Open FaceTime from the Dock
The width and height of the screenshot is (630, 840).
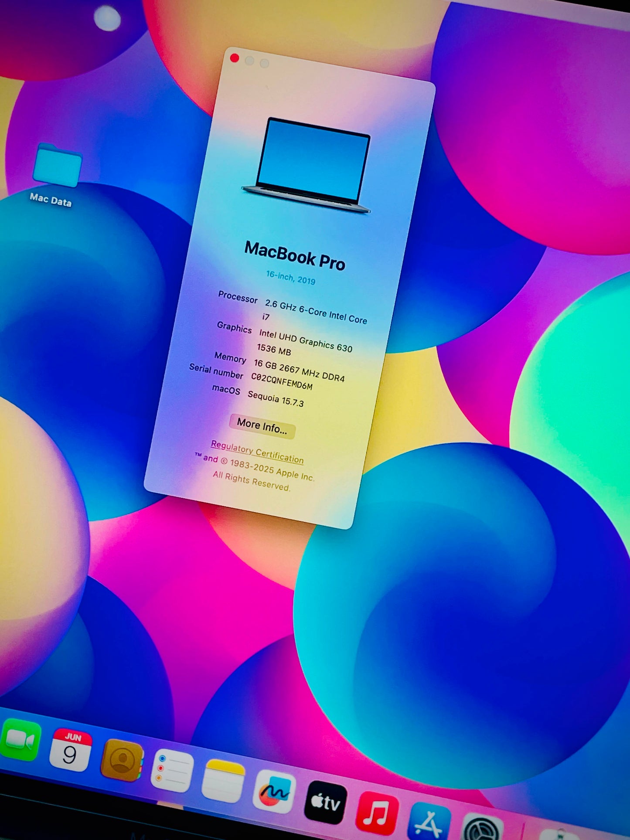point(20,740)
